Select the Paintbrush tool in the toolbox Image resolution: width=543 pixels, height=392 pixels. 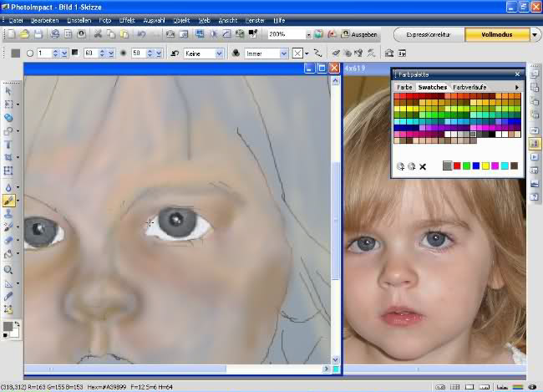(8, 201)
